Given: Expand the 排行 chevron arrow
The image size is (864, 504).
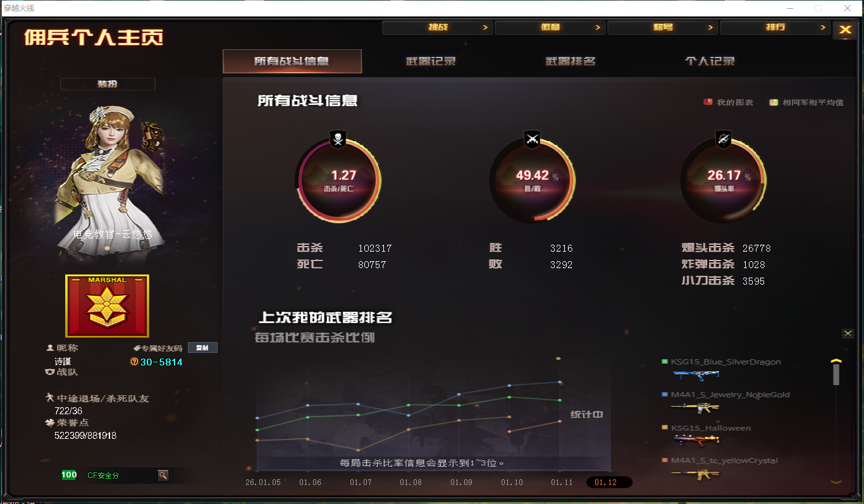Looking at the screenshot, I should pyautogui.click(x=824, y=27).
